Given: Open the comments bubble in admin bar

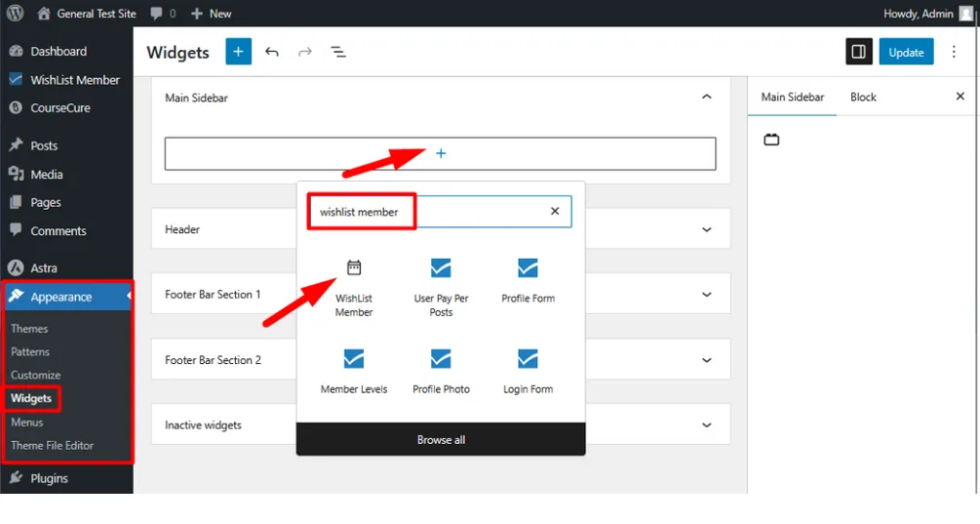Looking at the screenshot, I should [156, 13].
